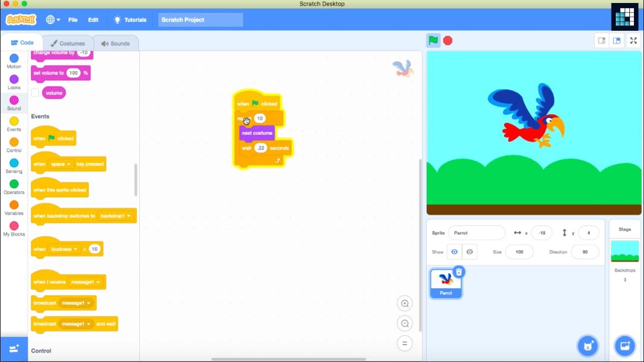644x362 pixels.
Task: Click palette block when green flag clicked
Action: 53,137
